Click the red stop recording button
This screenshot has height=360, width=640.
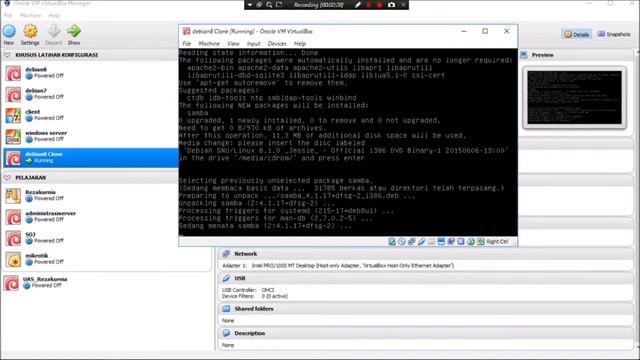tap(379, 5)
